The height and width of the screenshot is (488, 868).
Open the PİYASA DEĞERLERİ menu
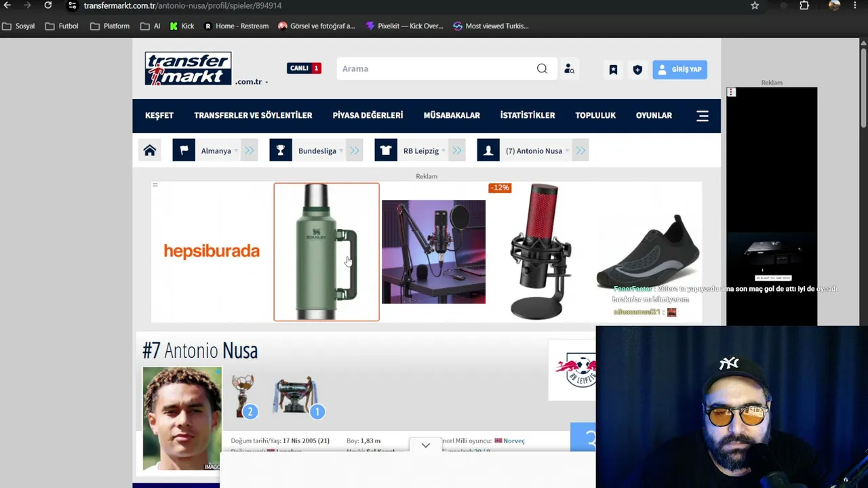pyautogui.click(x=368, y=115)
